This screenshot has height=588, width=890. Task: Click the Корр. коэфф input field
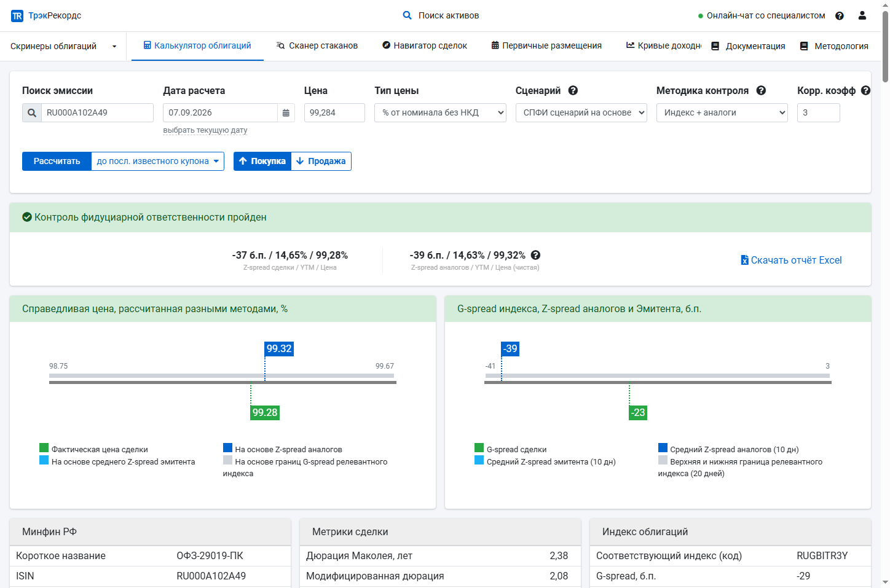[819, 113]
